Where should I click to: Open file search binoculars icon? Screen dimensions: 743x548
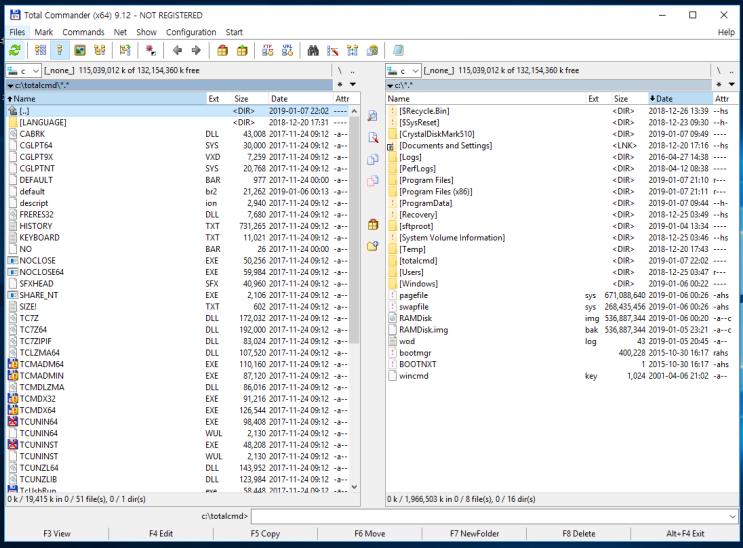point(313,50)
